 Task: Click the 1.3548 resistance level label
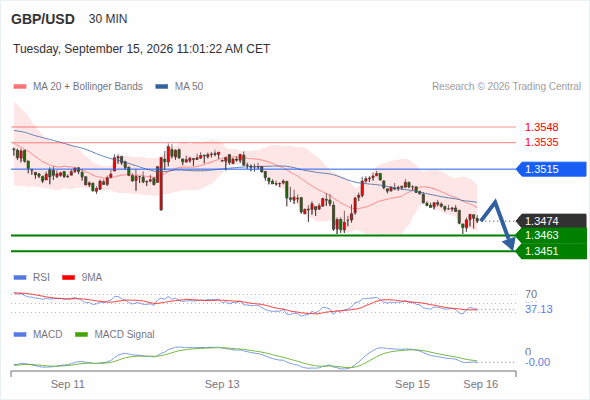click(x=541, y=127)
